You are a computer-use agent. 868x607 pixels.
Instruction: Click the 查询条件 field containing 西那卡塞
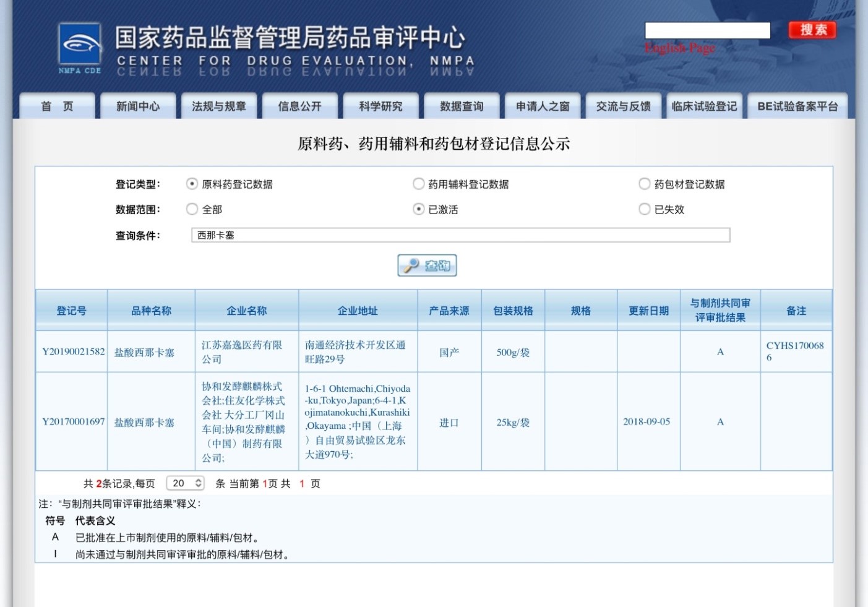point(460,235)
